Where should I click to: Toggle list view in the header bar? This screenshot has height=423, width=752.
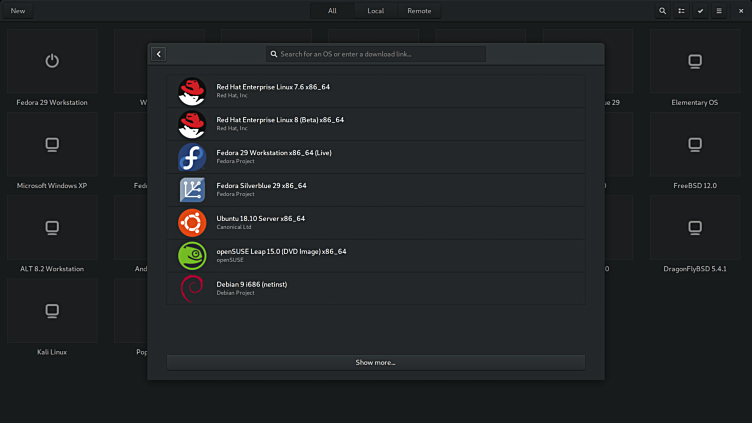point(681,11)
